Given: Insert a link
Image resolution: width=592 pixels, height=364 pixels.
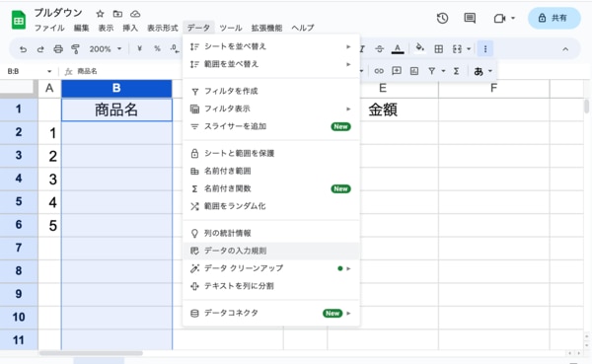Looking at the screenshot, I should 379,71.
